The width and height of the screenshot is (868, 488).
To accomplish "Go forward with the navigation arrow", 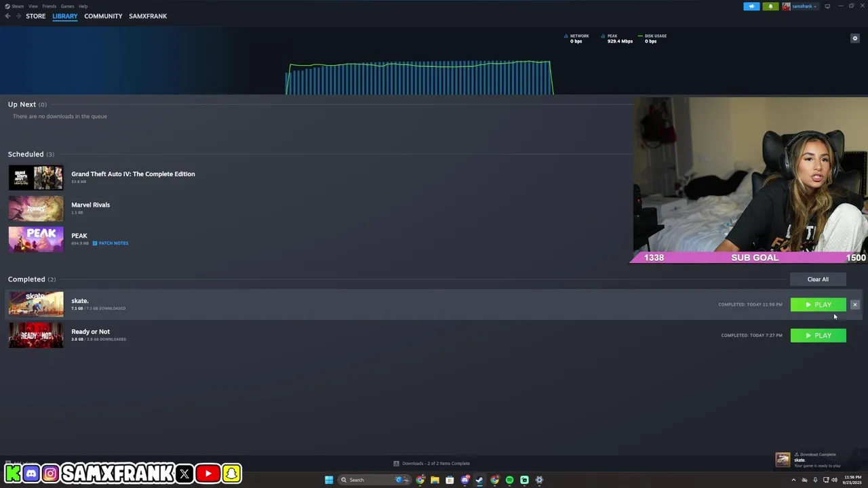I will tap(18, 16).
